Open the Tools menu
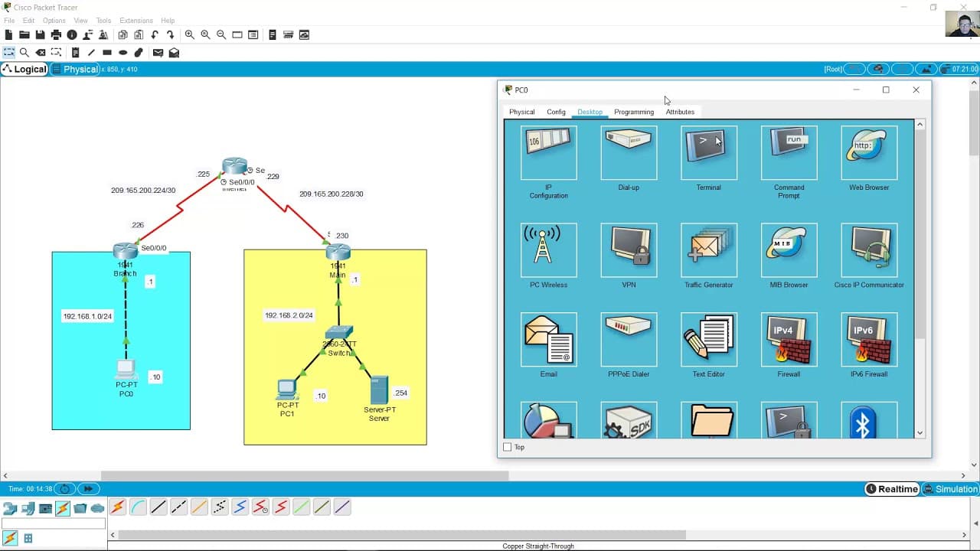 pyautogui.click(x=103, y=21)
